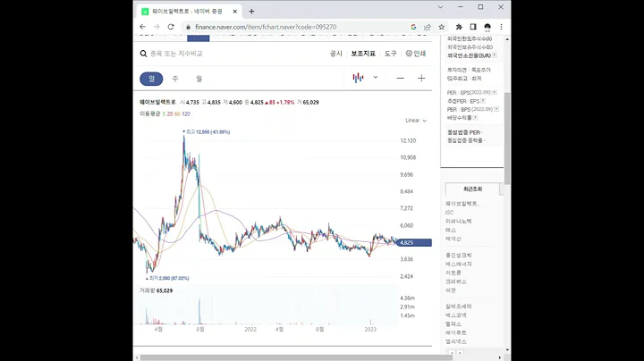Zoom out the chart with the minus icon
644x361 pixels.
(x=400, y=78)
